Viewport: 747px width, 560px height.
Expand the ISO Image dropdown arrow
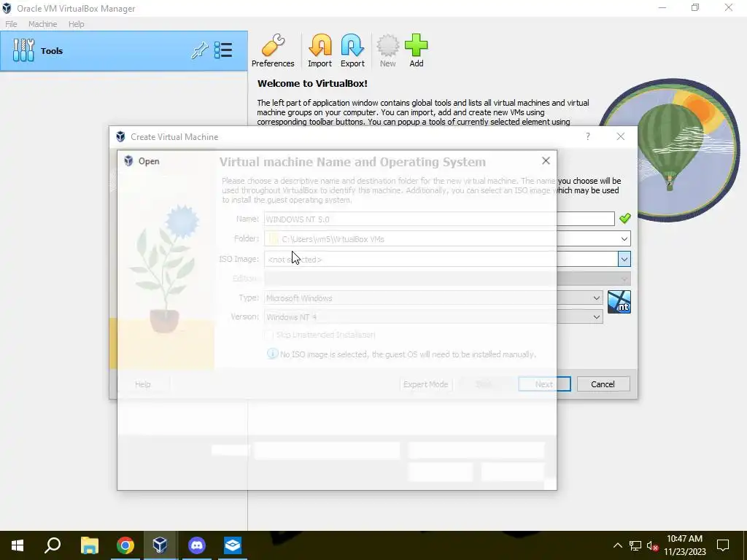624,259
